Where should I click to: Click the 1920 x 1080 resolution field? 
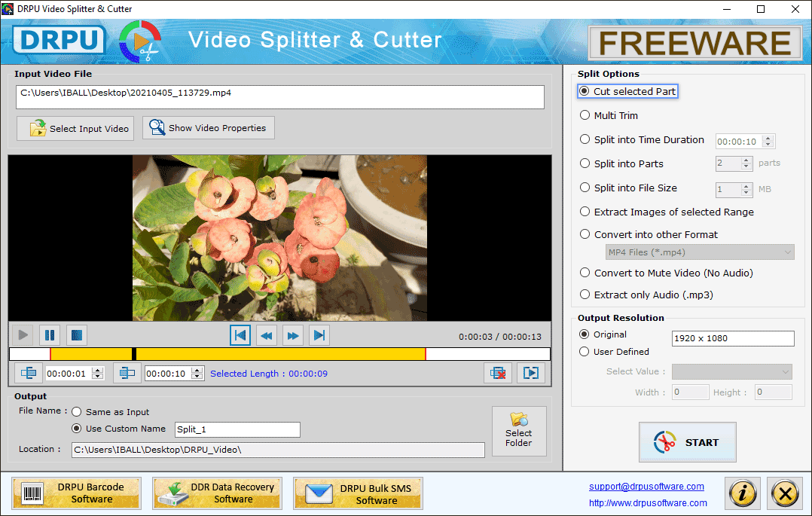tap(733, 338)
